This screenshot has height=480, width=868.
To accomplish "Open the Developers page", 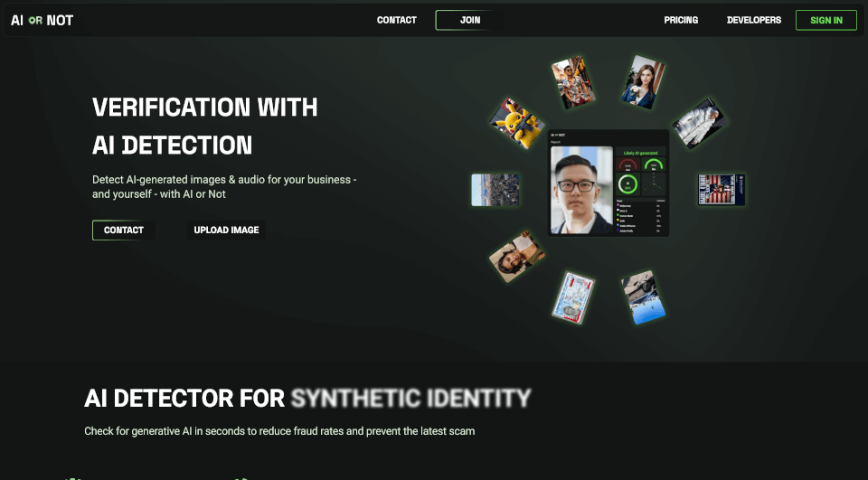I will [x=753, y=20].
